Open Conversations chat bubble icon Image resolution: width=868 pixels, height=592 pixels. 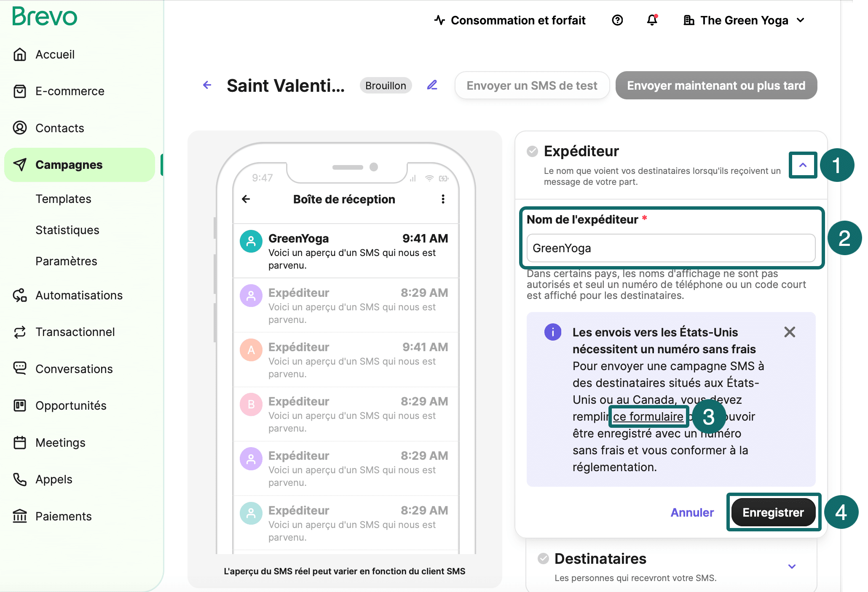point(20,369)
